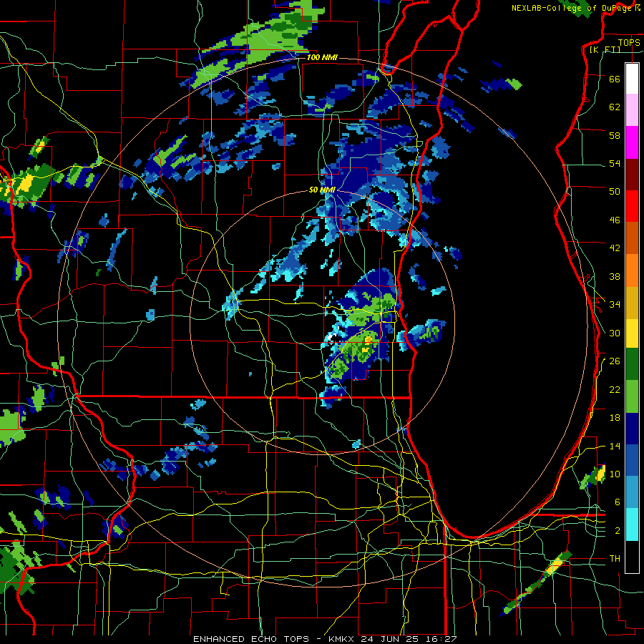The height and width of the screenshot is (644, 644).
Task: Click the 18 legend value
Action: click(615, 418)
